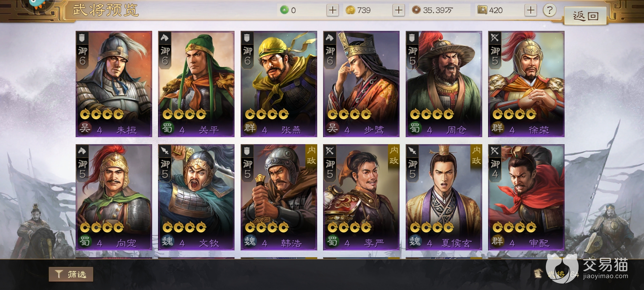Add tickets via plus next to 420
644x290 pixels.
coord(530,10)
